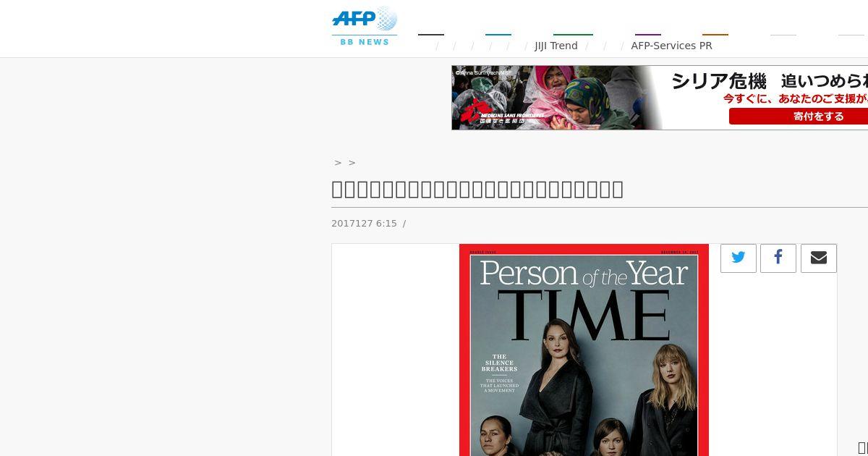This screenshot has width=868, height=456.
Task: Share article via Twitter bird icon
Action: click(739, 258)
